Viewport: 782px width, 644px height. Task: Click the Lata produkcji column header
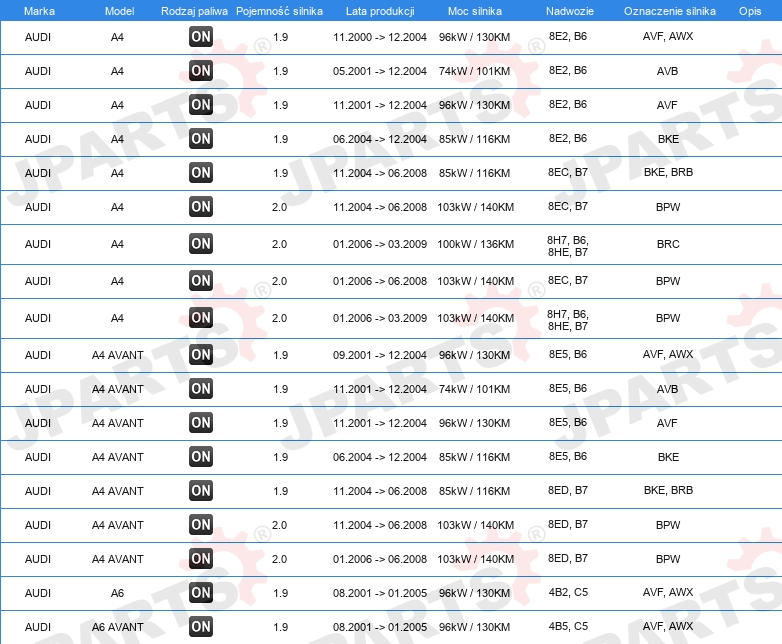click(x=380, y=11)
